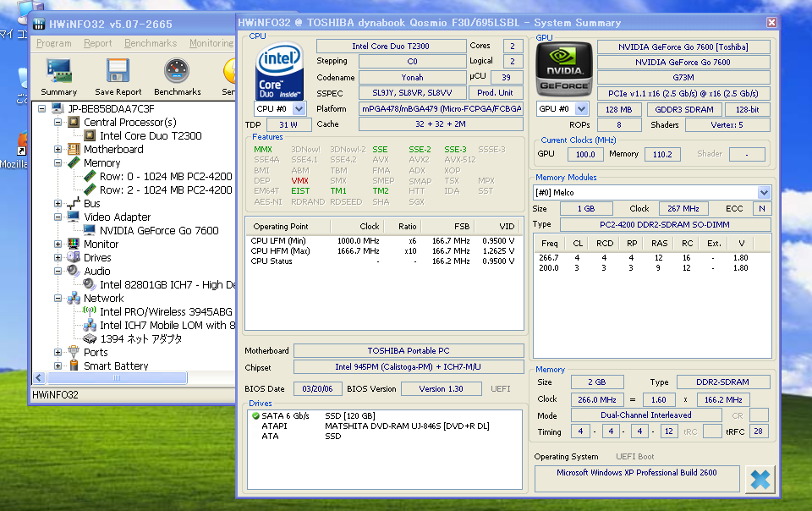Click the Save Report floppy icon
The height and width of the screenshot is (511, 812).
click(118, 71)
